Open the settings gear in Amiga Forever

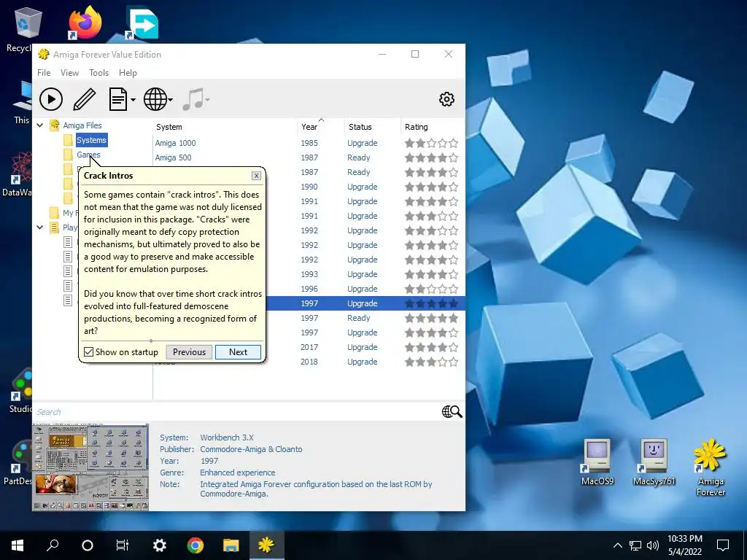[x=446, y=99]
